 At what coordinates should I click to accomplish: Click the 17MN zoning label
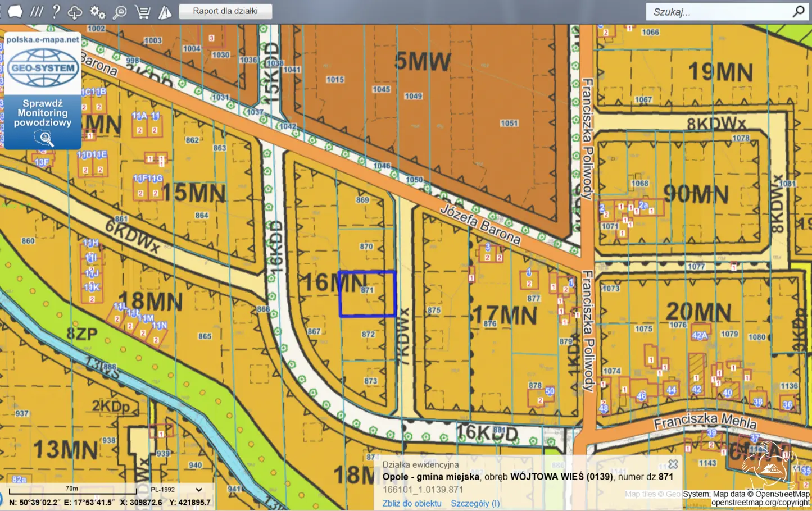coord(505,316)
